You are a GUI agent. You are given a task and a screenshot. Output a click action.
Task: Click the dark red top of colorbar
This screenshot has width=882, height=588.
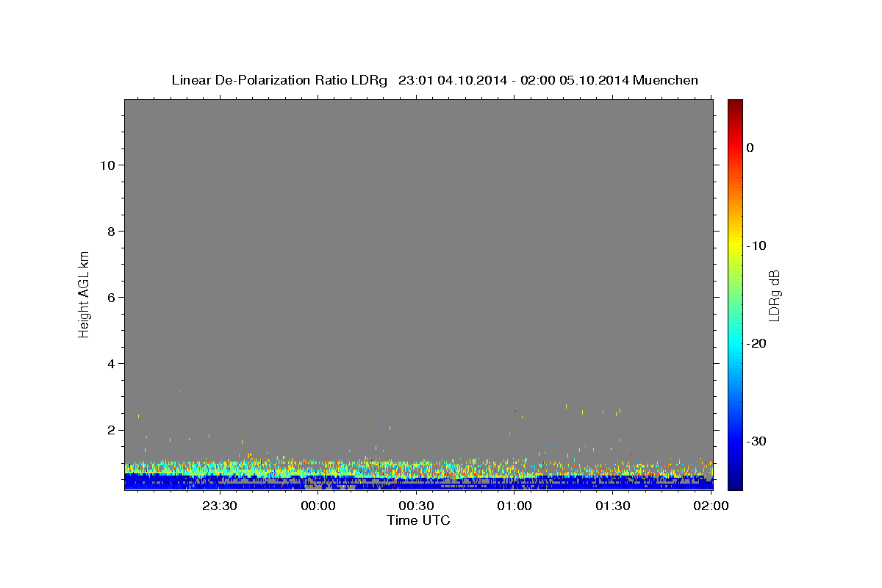[x=735, y=107]
